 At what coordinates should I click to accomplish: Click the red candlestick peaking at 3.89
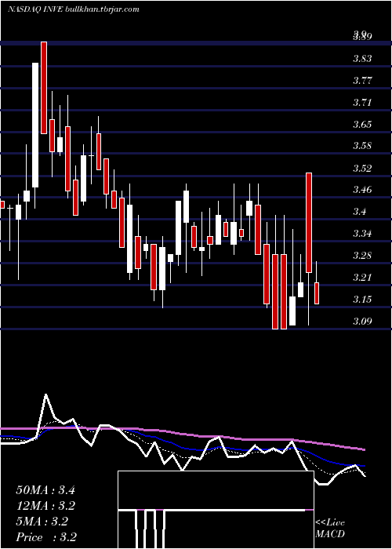(x=44, y=88)
